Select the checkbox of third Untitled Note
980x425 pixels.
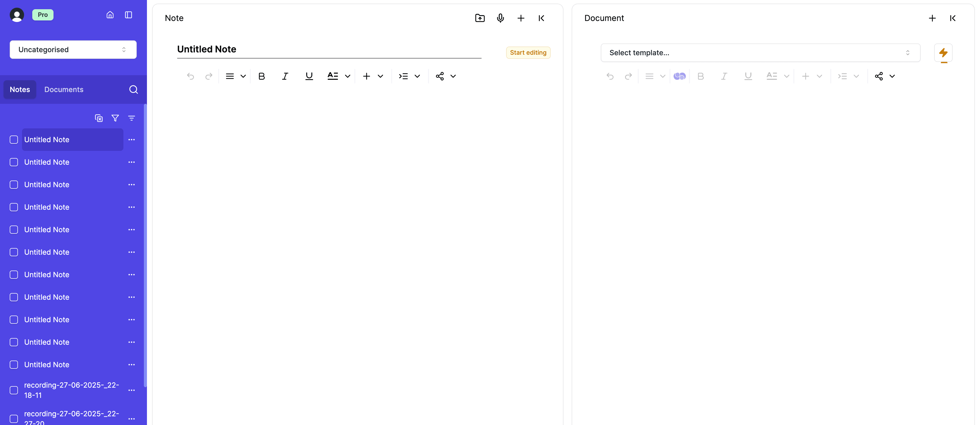pyautogui.click(x=14, y=185)
